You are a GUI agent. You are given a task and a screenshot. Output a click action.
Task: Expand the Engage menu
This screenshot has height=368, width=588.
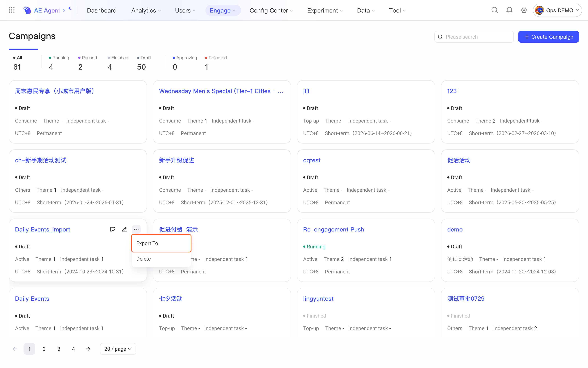click(223, 10)
